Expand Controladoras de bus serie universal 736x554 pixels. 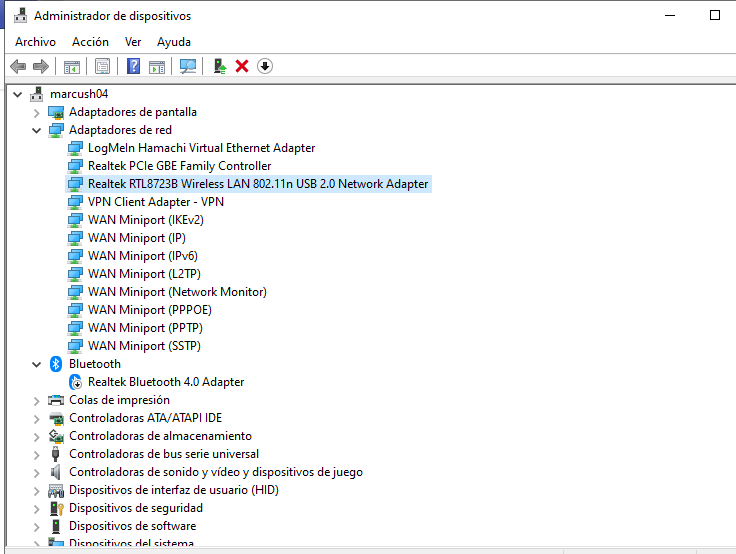37,454
